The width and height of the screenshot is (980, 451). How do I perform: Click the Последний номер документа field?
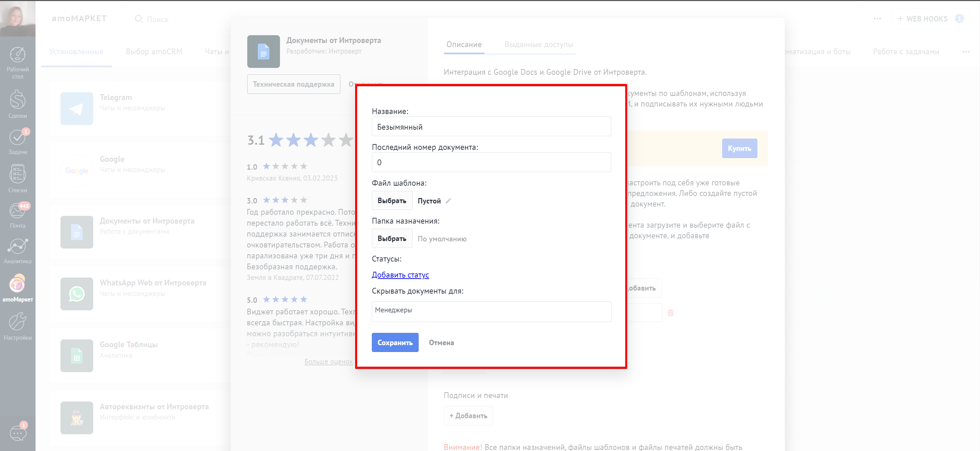click(491, 163)
